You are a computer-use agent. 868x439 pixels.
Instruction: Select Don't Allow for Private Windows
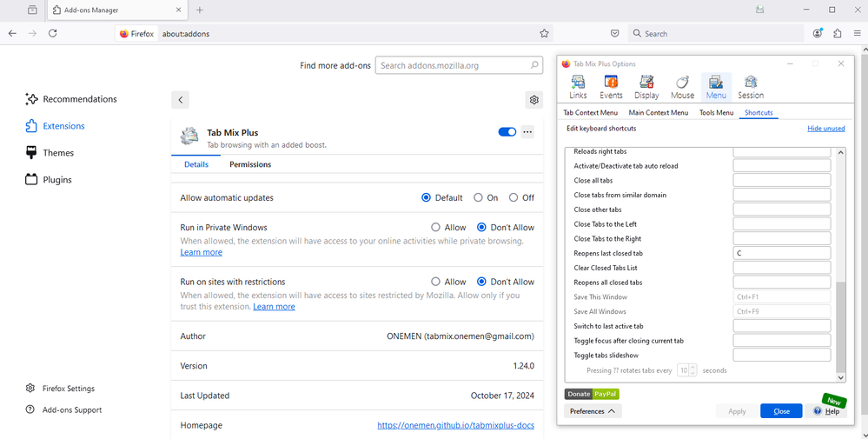481,228
